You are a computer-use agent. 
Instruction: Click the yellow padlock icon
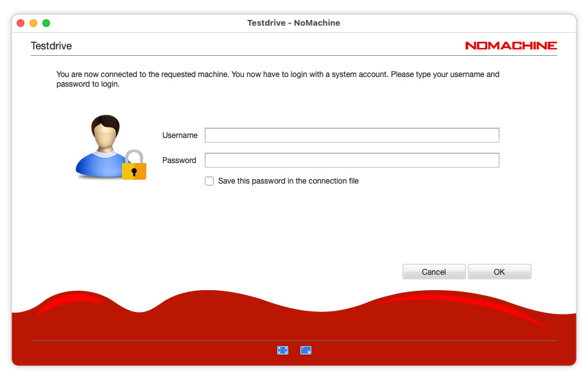point(134,166)
